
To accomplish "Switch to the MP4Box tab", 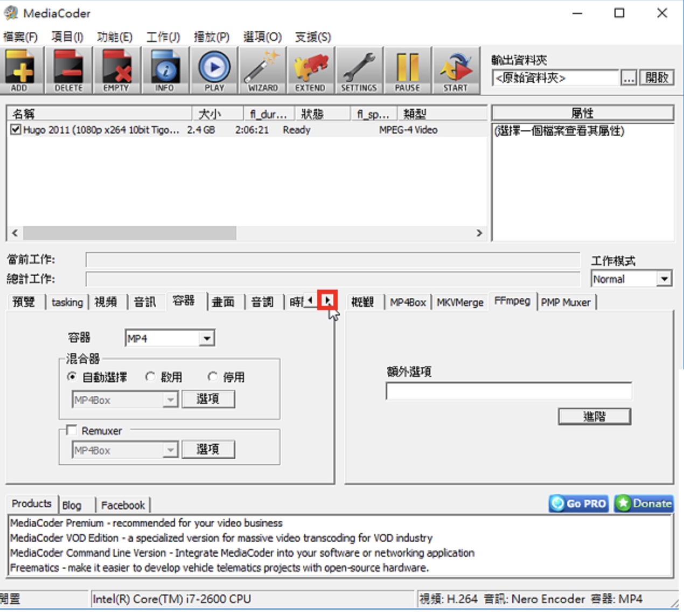I will [x=408, y=302].
